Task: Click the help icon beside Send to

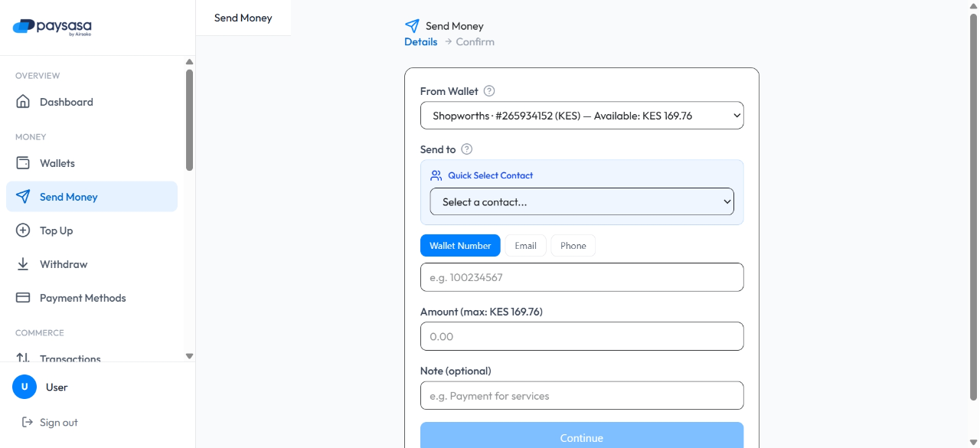Action: [x=467, y=149]
